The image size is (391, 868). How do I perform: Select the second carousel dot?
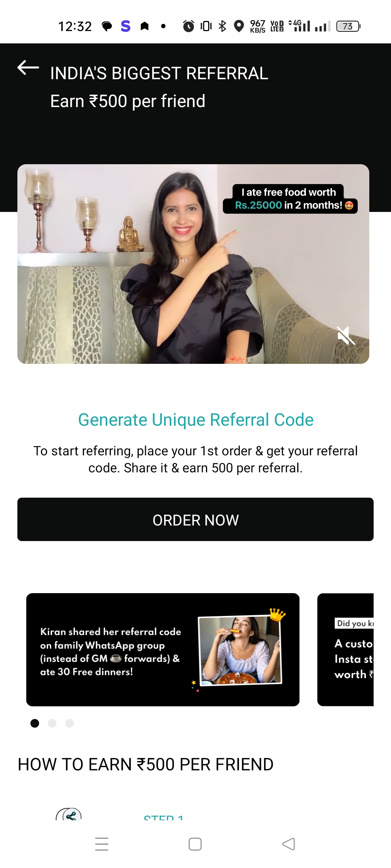coord(52,723)
